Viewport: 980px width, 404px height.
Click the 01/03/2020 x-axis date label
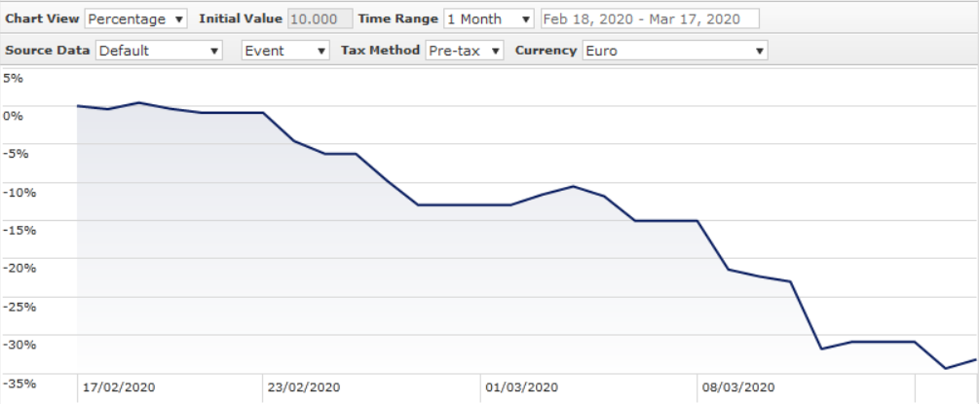tap(521, 386)
